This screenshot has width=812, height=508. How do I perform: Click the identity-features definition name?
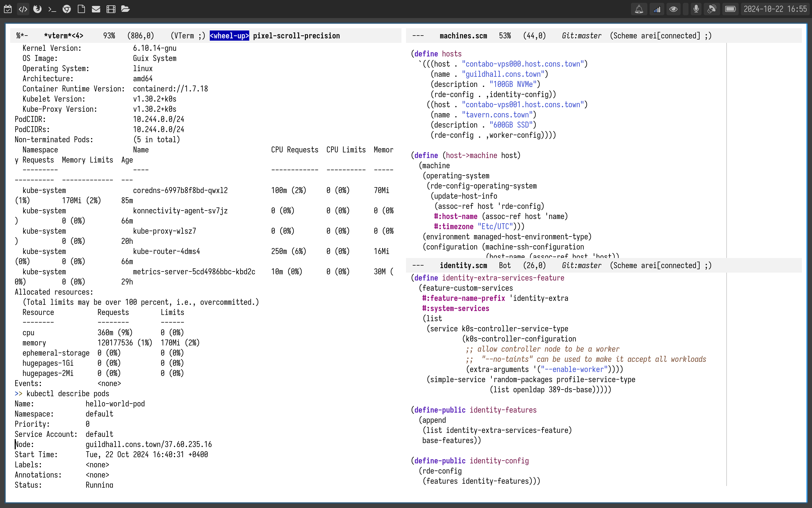[x=503, y=410]
